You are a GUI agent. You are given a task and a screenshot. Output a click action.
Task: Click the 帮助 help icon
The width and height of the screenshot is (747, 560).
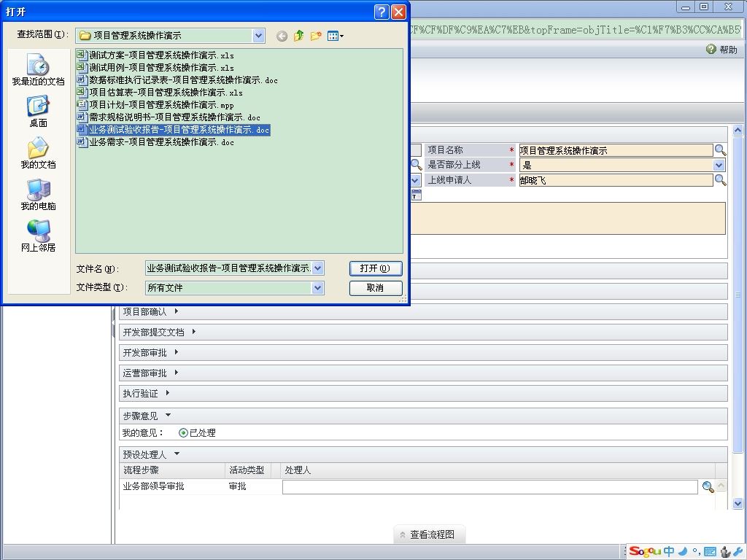coord(711,49)
